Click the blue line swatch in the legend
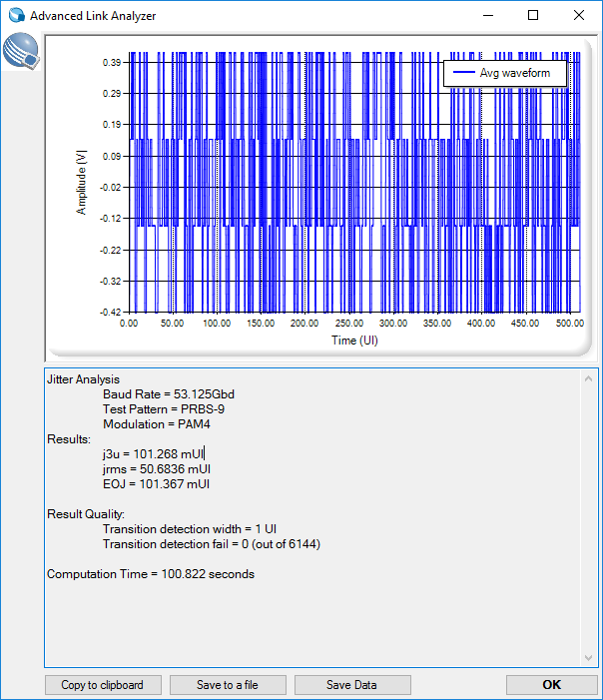 tap(464, 74)
